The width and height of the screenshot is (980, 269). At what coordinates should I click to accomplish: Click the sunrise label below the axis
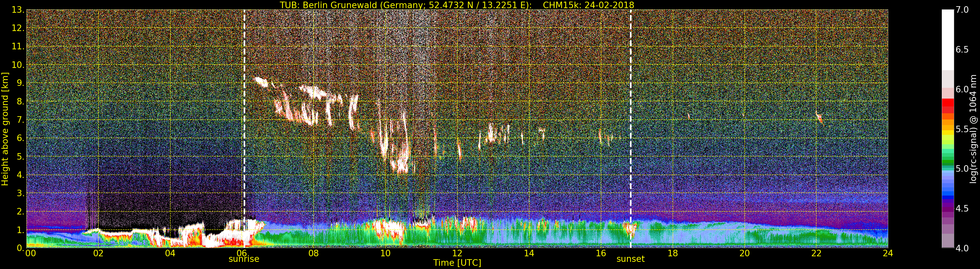pyautogui.click(x=244, y=259)
